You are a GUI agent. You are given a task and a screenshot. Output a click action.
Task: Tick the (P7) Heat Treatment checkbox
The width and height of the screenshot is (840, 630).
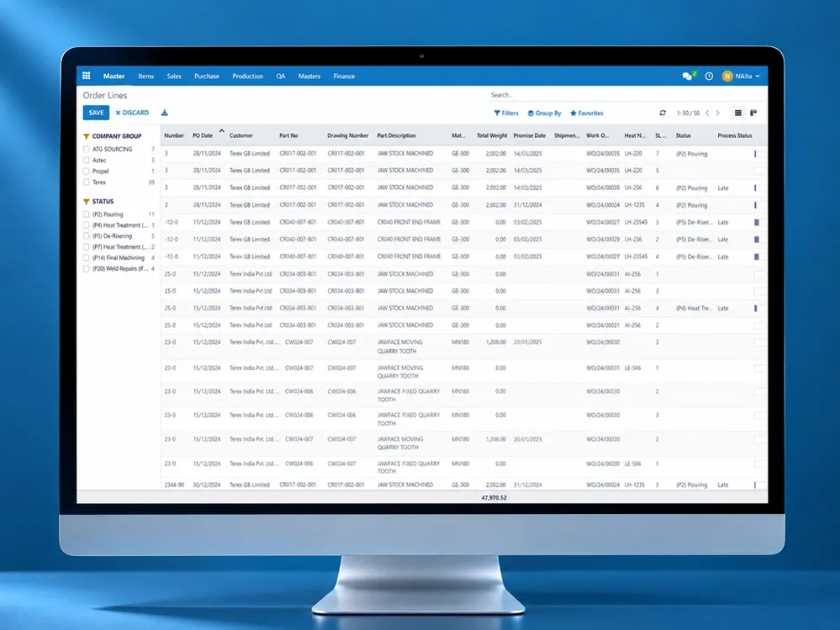[87, 247]
